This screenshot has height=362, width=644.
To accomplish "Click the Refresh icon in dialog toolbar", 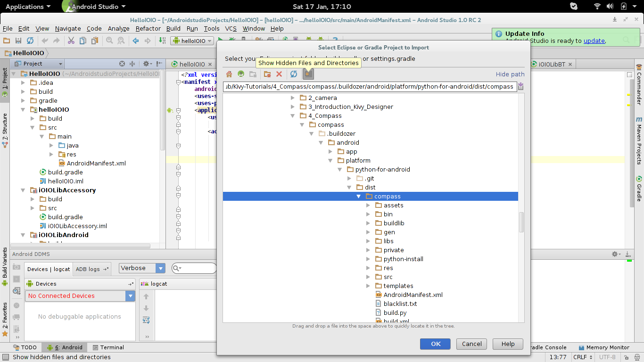I will click(x=294, y=74).
